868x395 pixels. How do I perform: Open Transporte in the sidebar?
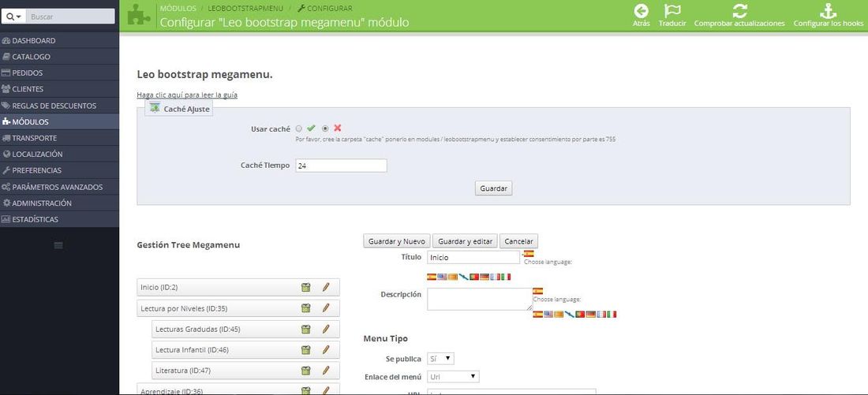pyautogui.click(x=59, y=138)
